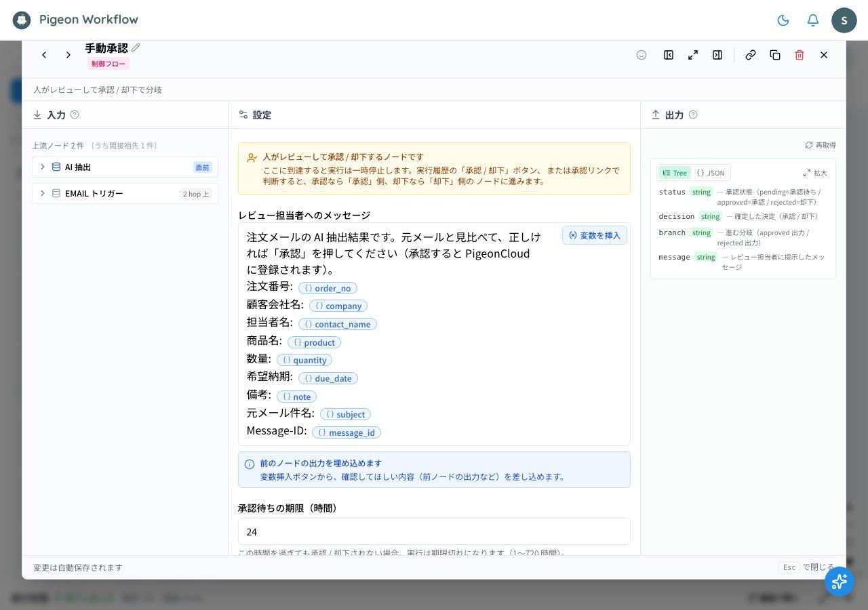Click company variable chip
Image resolution: width=868 pixels, height=610 pixels.
coord(338,306)
